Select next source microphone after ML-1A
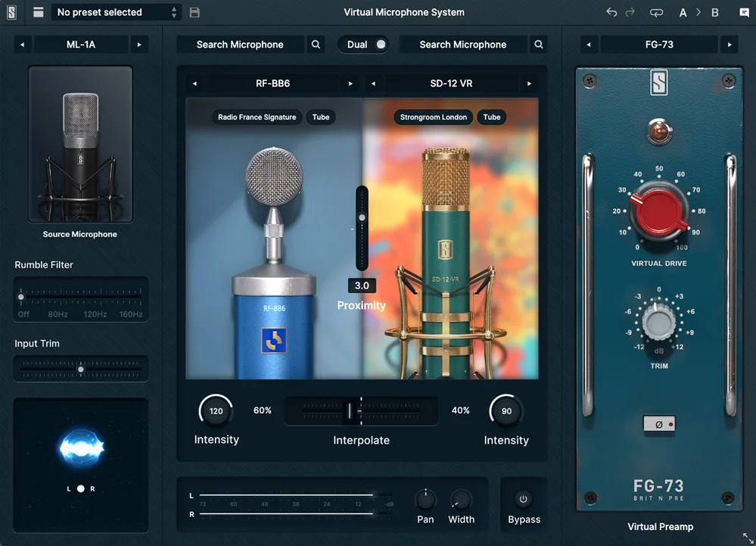Screen dimensions: 756x546 pos(138,45)
